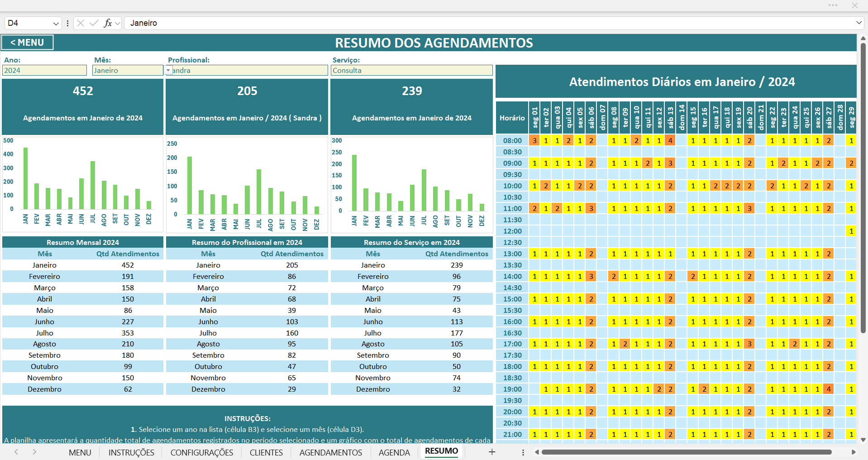Select the service bar chart

point(412,184)
